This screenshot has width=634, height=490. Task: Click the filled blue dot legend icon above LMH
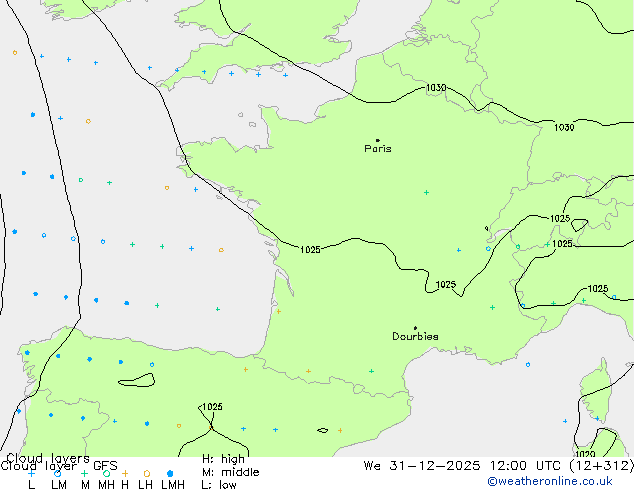coord(170,473)
